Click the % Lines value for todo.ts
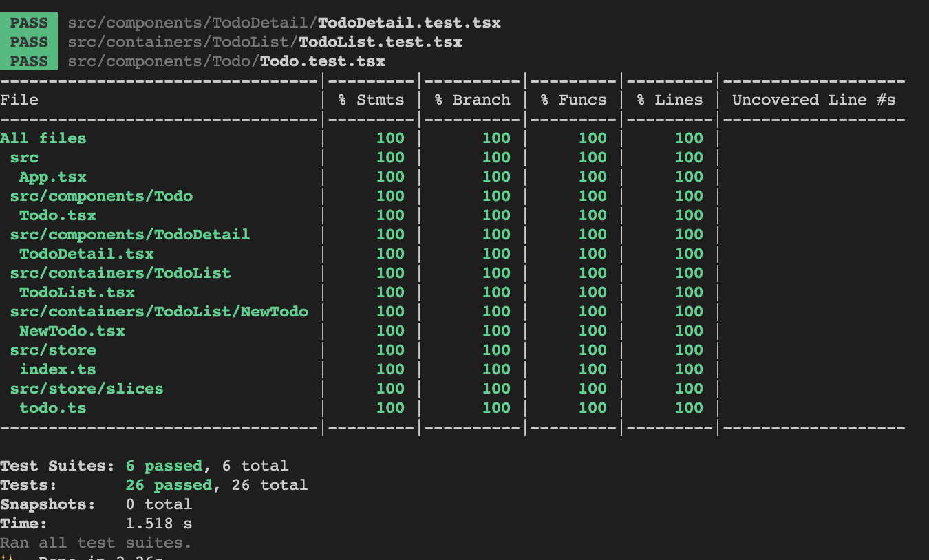 [x=689, y=408]
